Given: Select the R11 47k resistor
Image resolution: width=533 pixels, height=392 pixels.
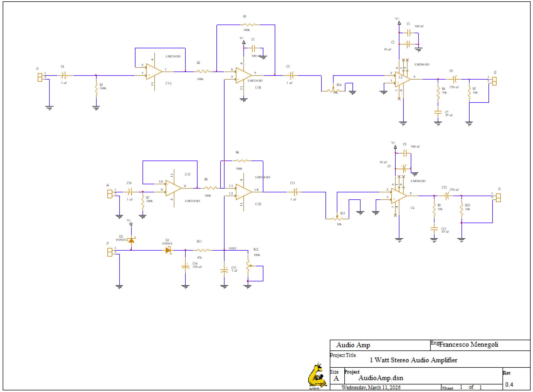Looking at the screenshot, I should (203, 250).
